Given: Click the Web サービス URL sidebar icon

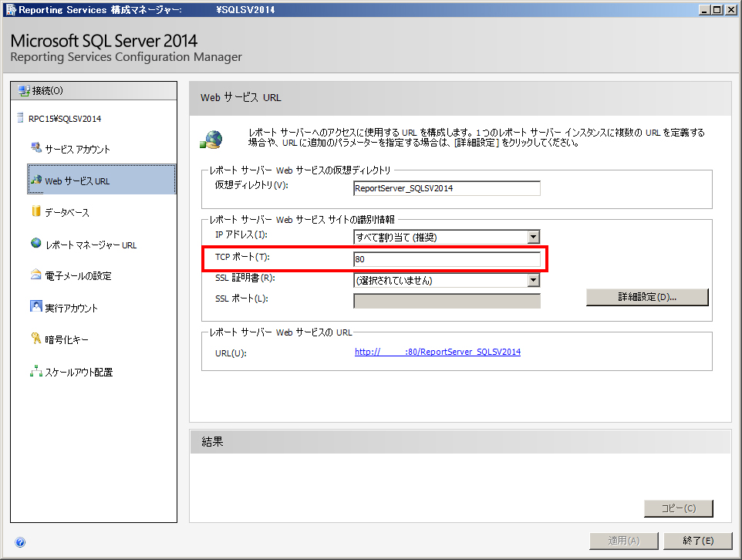Looking at the screenshot, I should pos(36,180).
